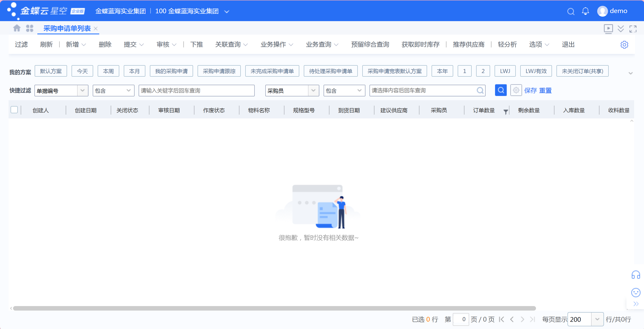Open the 业务操作 dropdown

tap(277, 44)
